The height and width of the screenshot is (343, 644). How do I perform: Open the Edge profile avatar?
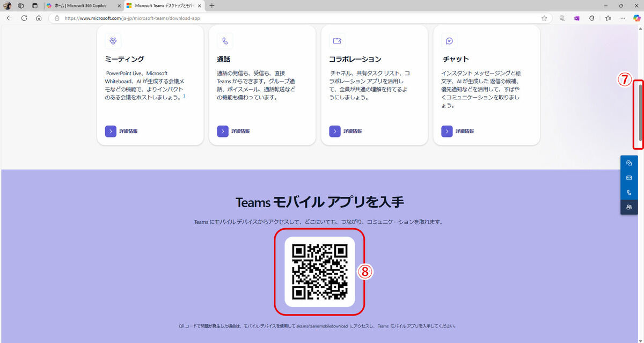pyautogui.click(x=8, y=5)
